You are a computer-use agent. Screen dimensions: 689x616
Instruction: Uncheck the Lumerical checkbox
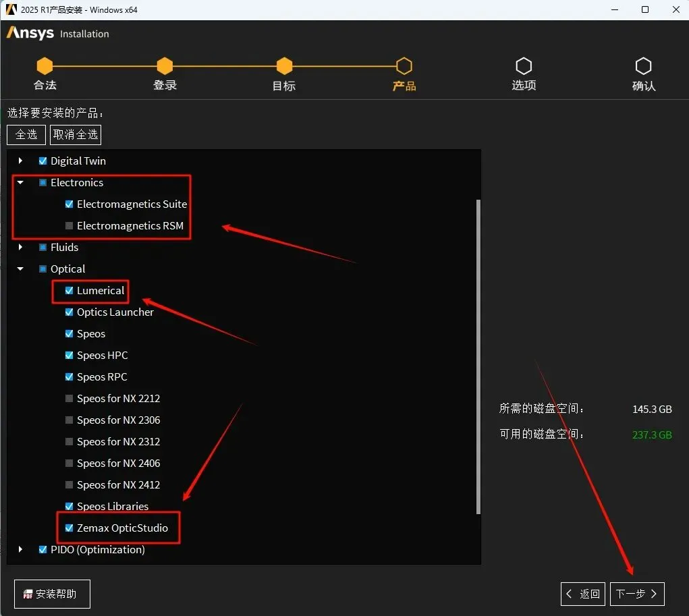pos(69,290)
